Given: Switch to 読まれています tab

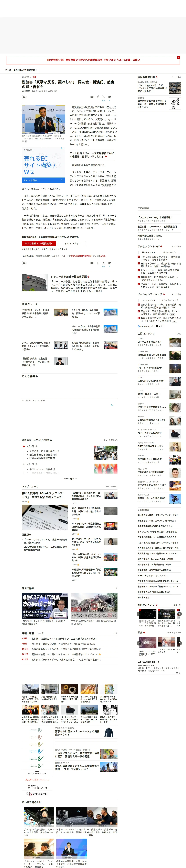Looking at the screenshot, I should [148, 252].
